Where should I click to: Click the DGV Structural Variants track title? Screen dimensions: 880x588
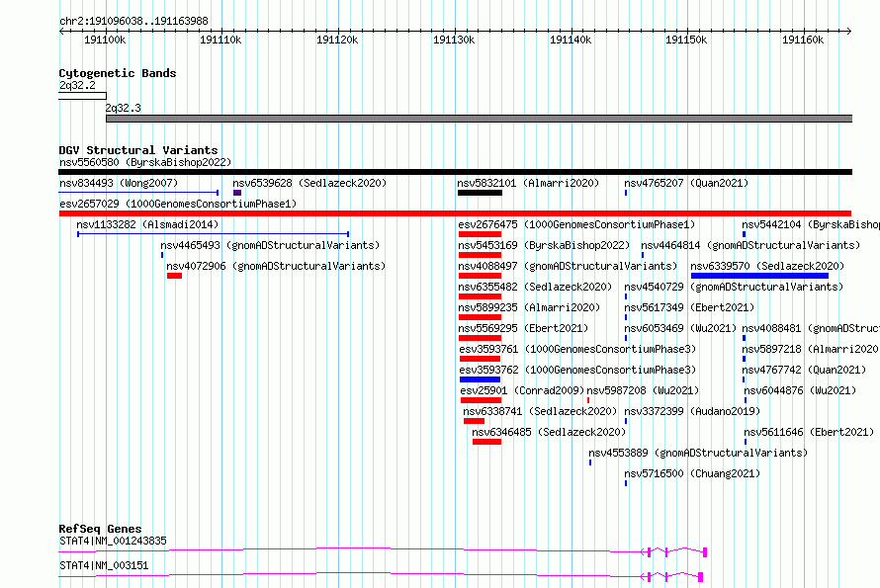click(x=138, y=150)
